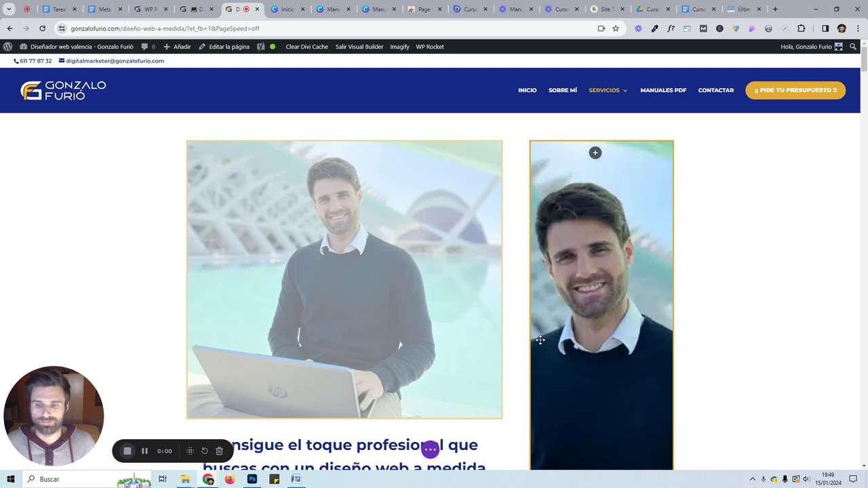The image size is (868, 488).
Task: Switch to the Últim browser tab
Action: click(x=744, y=9)
